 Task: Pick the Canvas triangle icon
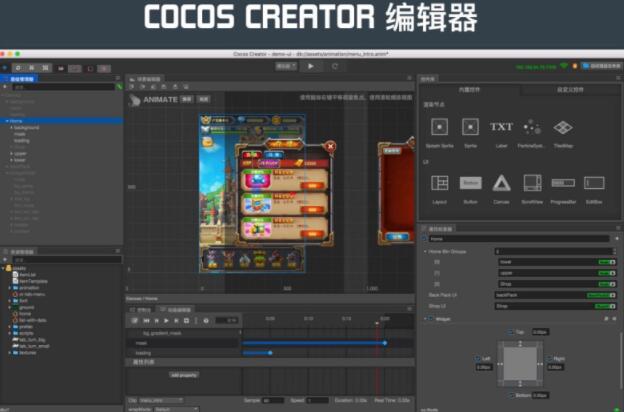coord(501,183)
